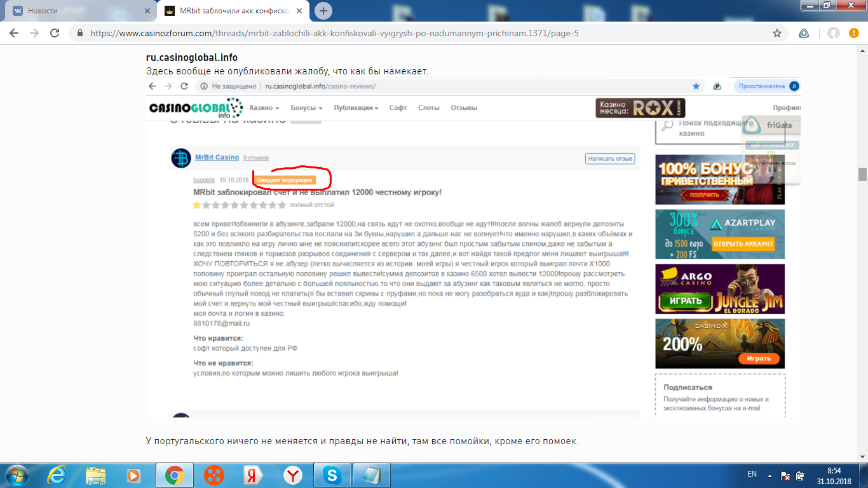Image resolution: width=868 pixels, height=488 pixels.
Task: Go forward in browser history
Action: 34,33
